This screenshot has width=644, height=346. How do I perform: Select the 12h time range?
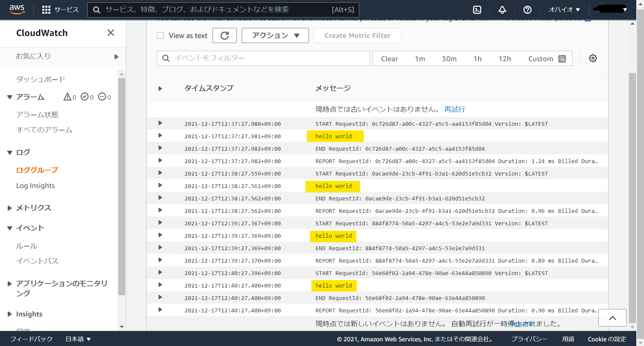(x=505, y=59)
